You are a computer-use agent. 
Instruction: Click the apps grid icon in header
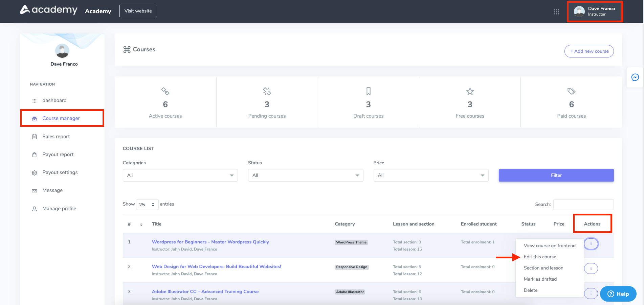click(x=556, y=12)
